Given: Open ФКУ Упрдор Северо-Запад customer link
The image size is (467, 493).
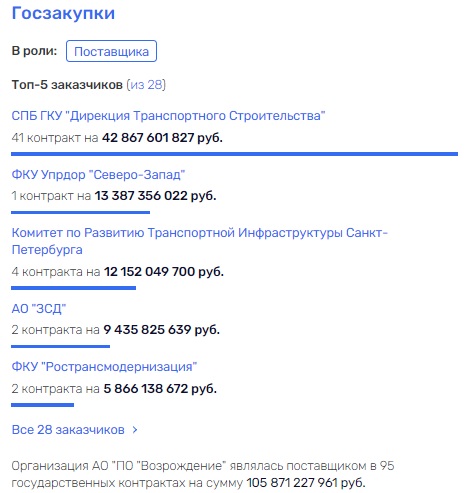Looking at the screenshot, I should click(x=98, y=174).
